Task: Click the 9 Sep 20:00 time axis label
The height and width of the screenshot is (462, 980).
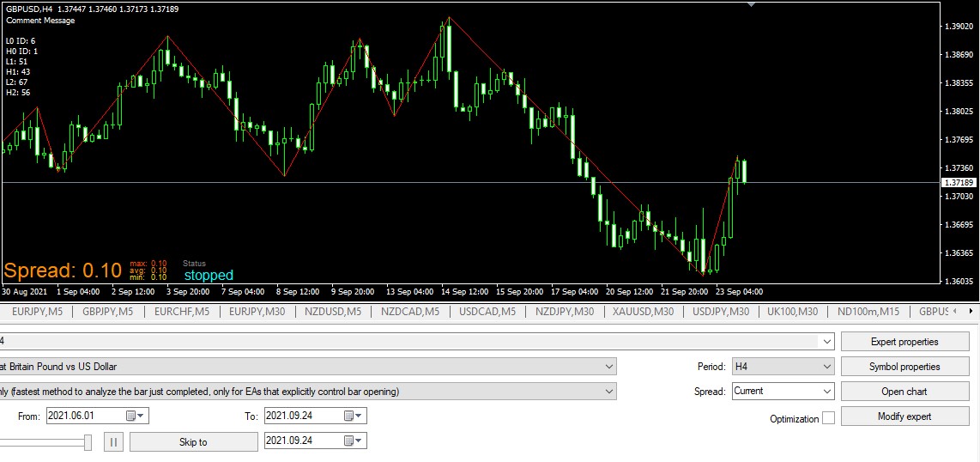Action: point(353,291)
